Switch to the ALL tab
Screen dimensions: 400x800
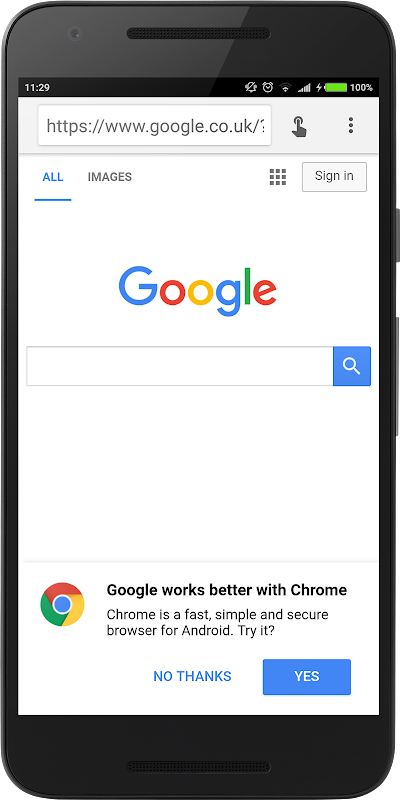53,177
